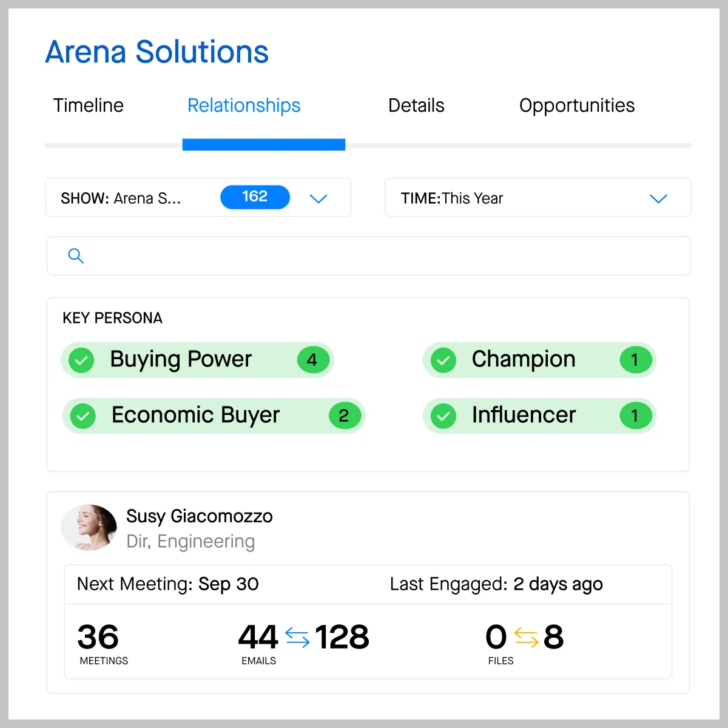The image size is (728, 728).
Task: Click the 162 count badge
Action: point(255,197)
